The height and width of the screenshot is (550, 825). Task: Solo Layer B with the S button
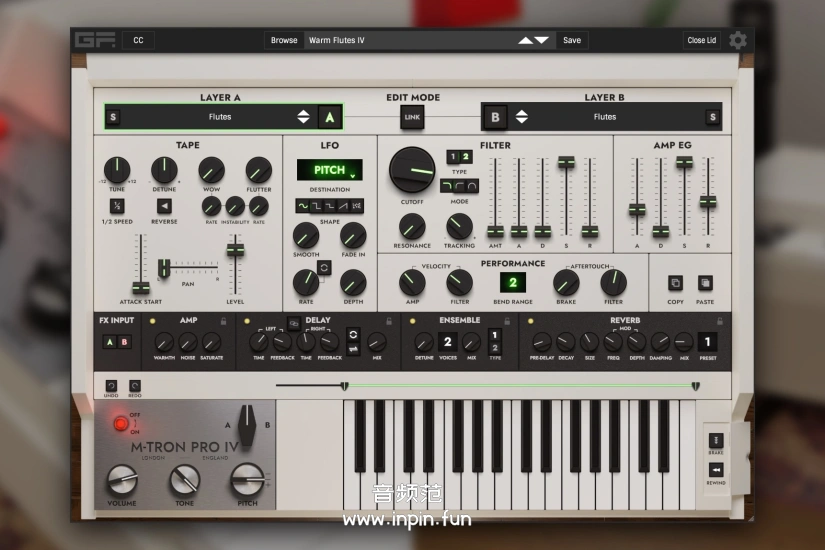(x=712, y=117)
